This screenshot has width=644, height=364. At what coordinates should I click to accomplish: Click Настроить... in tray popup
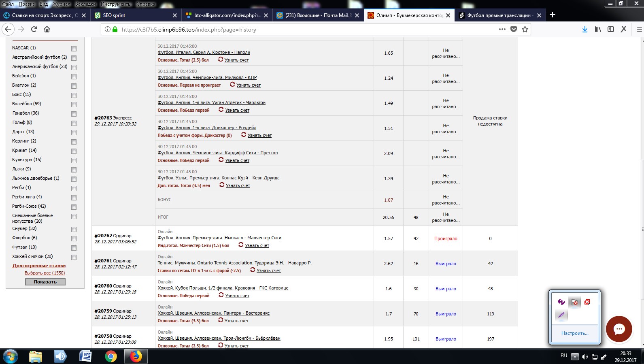575,333
